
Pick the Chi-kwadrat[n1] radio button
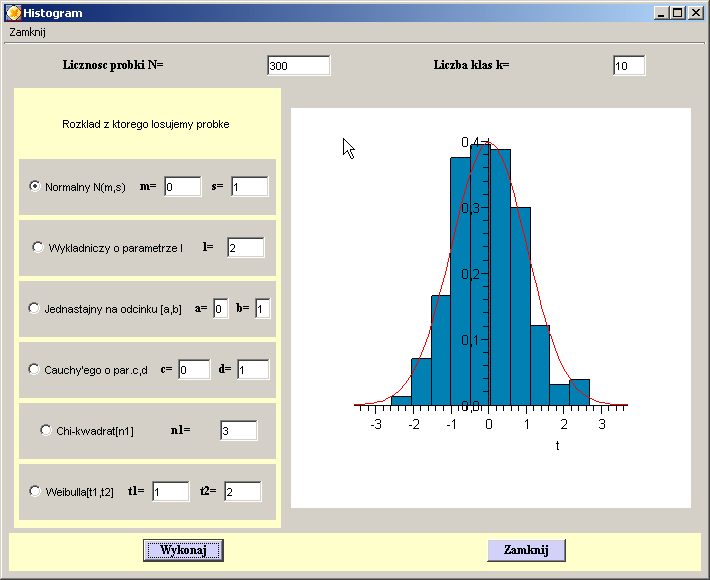point(46,430)
